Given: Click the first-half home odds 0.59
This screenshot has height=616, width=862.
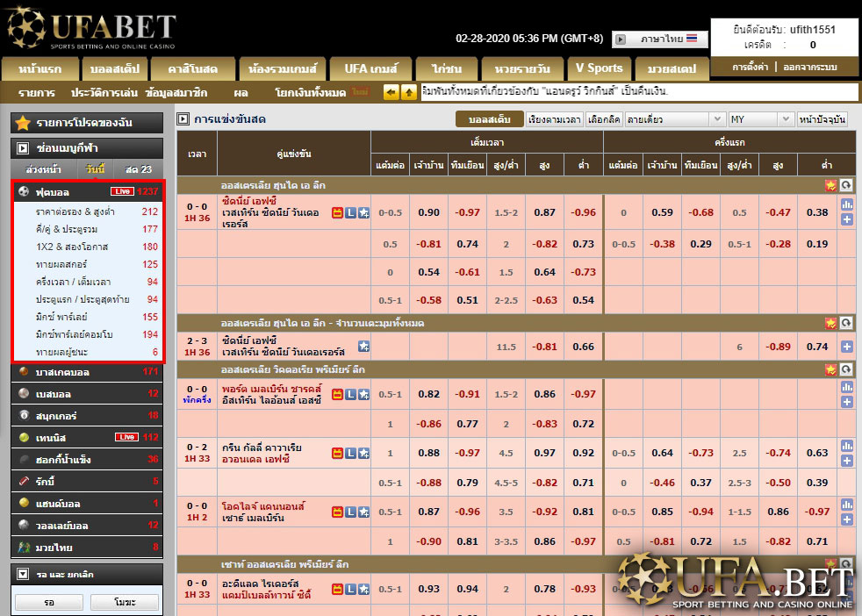Looking at the screenshot, I should 662,212.
